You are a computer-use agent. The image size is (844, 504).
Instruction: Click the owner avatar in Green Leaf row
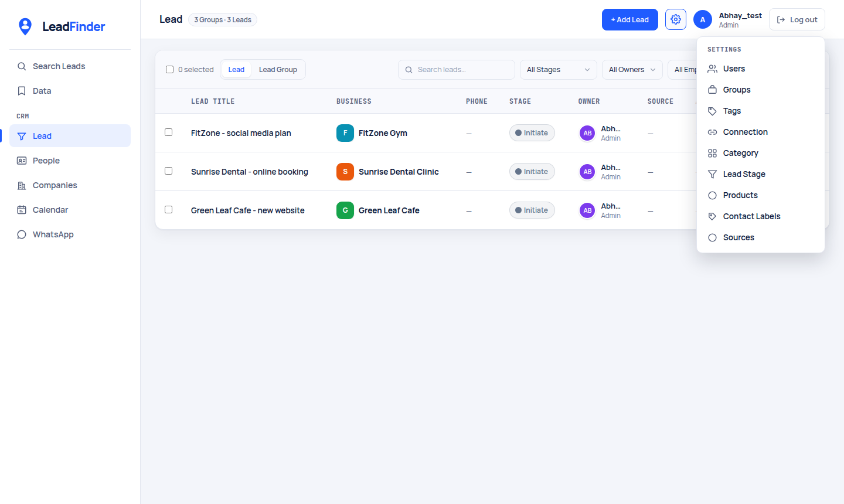coord(587,210)
